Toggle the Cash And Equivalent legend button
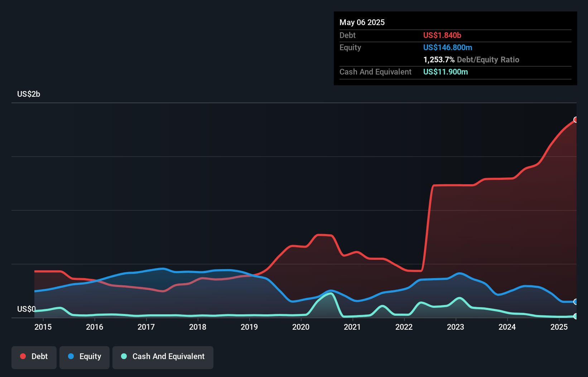 [x=163, y=357]
